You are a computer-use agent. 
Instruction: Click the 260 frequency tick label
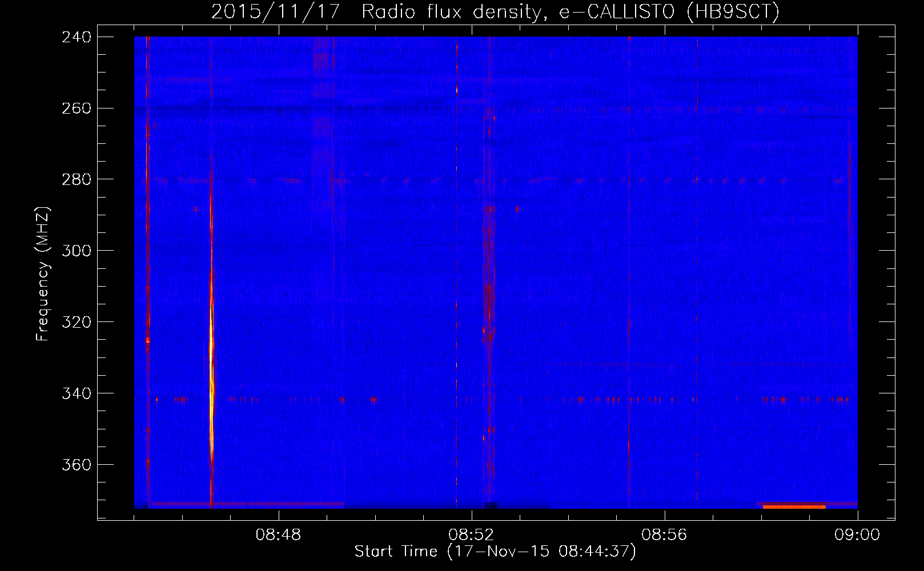77,108
